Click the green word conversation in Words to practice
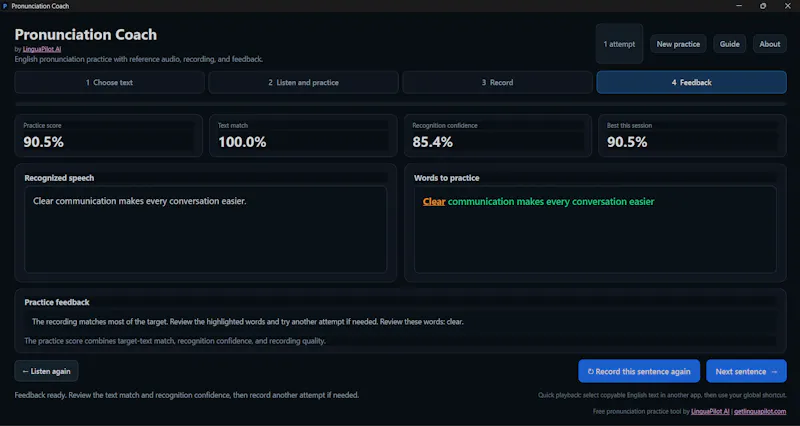The height and width of the screenshot is (426, 800). pos(599,202)
